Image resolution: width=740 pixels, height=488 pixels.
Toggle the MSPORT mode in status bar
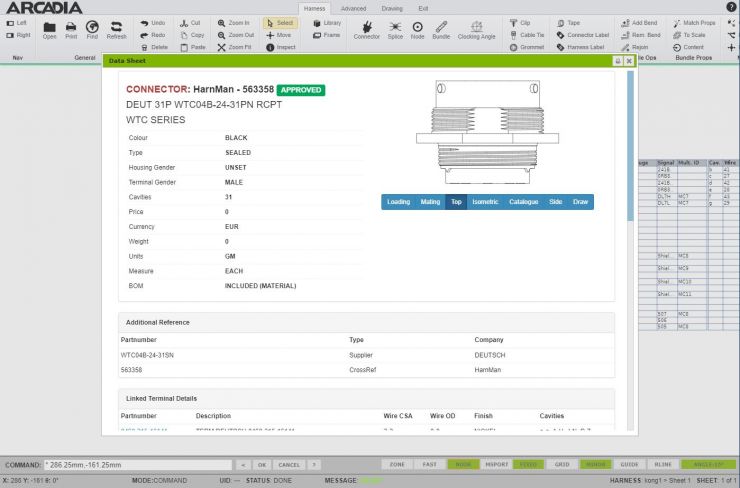(496, 464)
